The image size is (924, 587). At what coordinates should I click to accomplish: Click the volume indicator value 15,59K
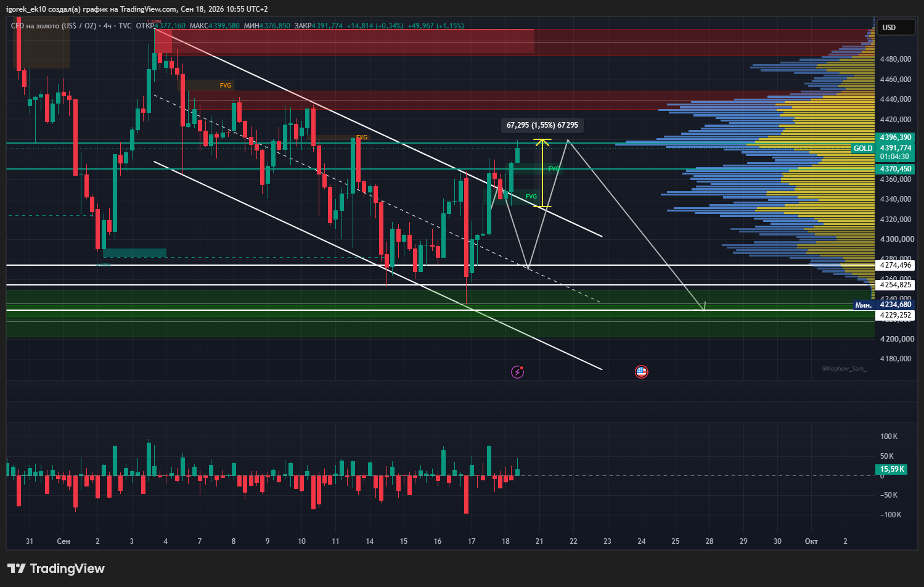[892, 469]
